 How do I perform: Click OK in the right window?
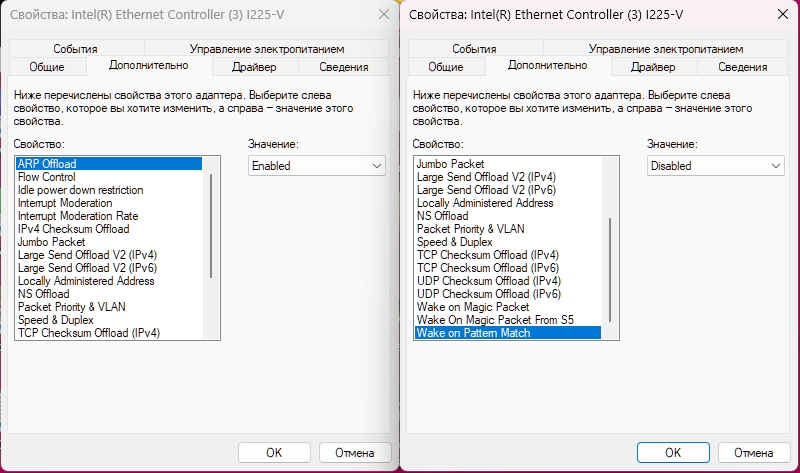[x=673, y=453]
